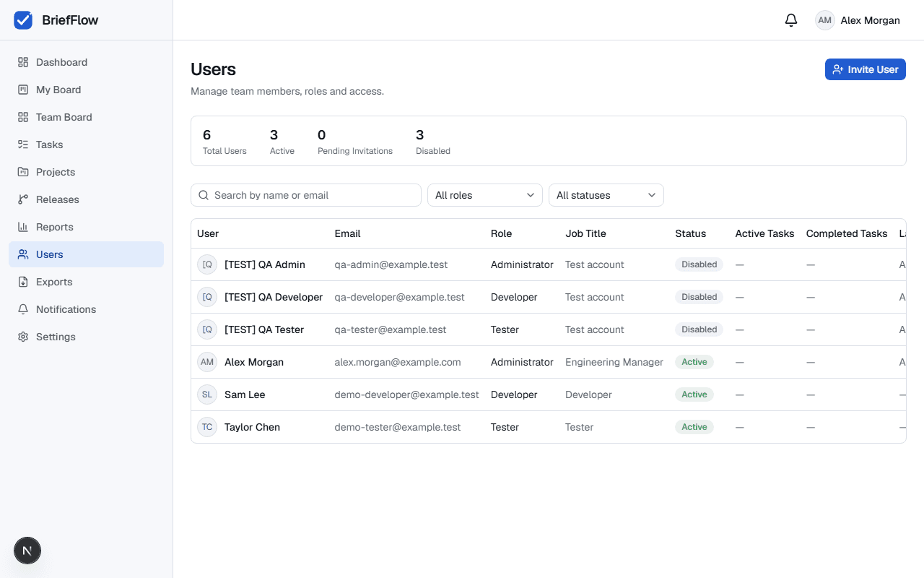Click the avatar in the QA Admin row

click(207, 264)
